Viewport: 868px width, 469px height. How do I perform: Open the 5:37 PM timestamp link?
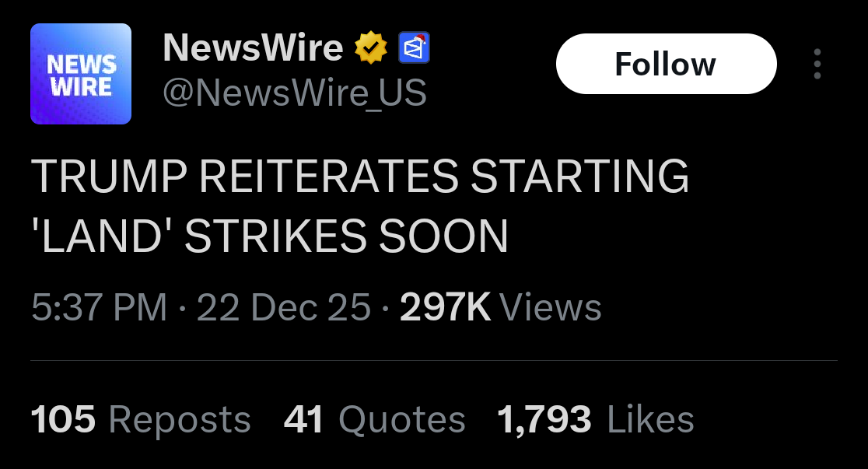99,307
